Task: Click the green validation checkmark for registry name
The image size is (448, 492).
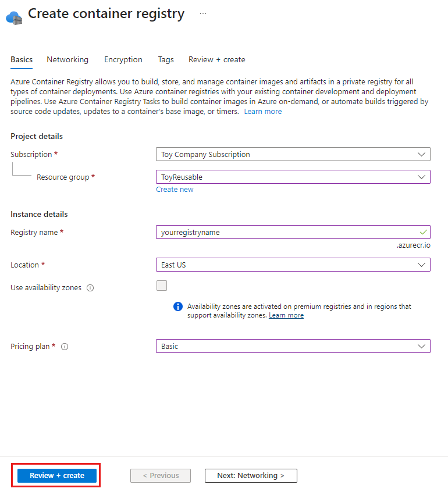Action: pyautogui.click(x=423, y=231)
